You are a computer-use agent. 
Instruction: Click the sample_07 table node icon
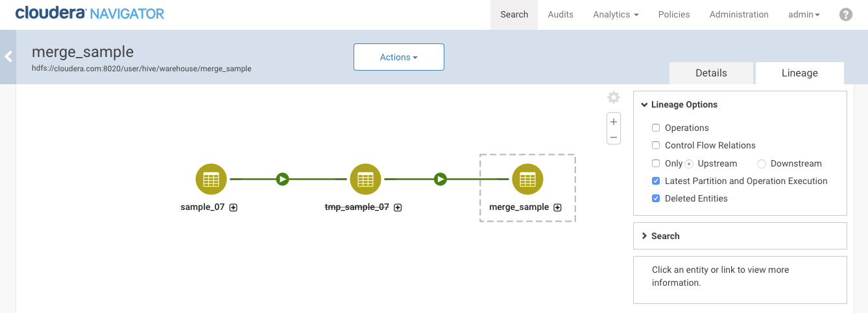211,180
